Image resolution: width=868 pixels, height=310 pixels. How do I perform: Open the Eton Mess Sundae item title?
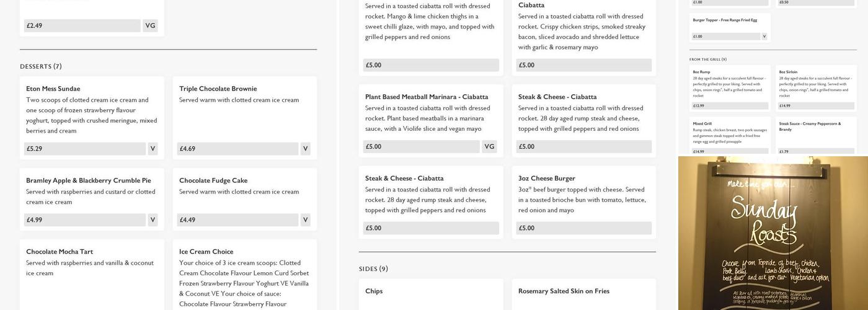53,89
